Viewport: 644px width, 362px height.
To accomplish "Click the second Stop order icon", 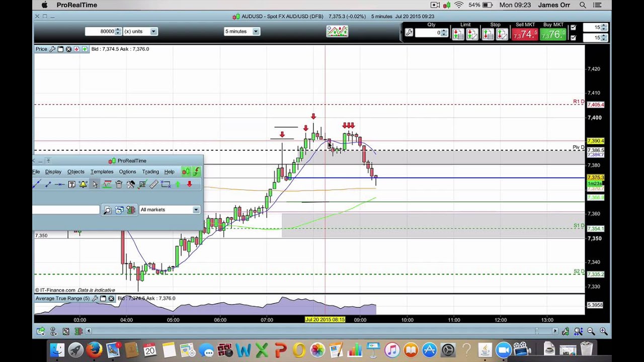I will coord(502,34).
